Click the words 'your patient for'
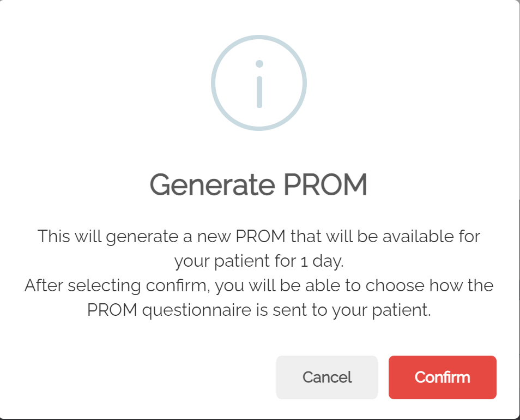This screenshot has height=420, width=520. click(235, 261)
